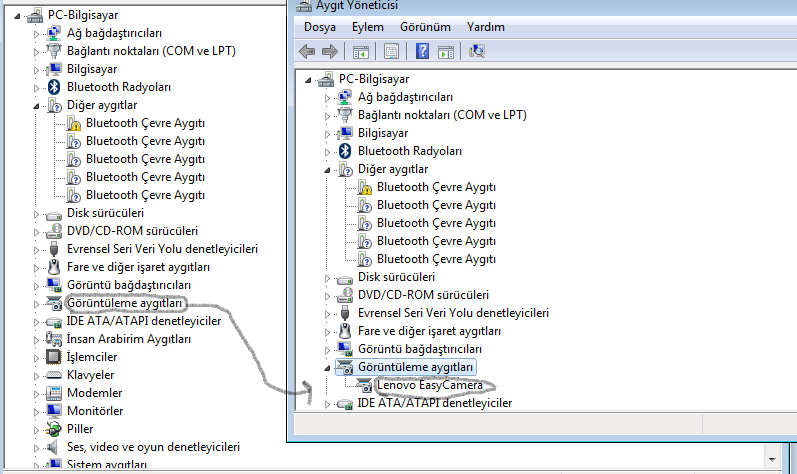Click the warning Bluetooth Çevre Aygıtı icon in right window
797x474 pixels.
pos(364,187)
